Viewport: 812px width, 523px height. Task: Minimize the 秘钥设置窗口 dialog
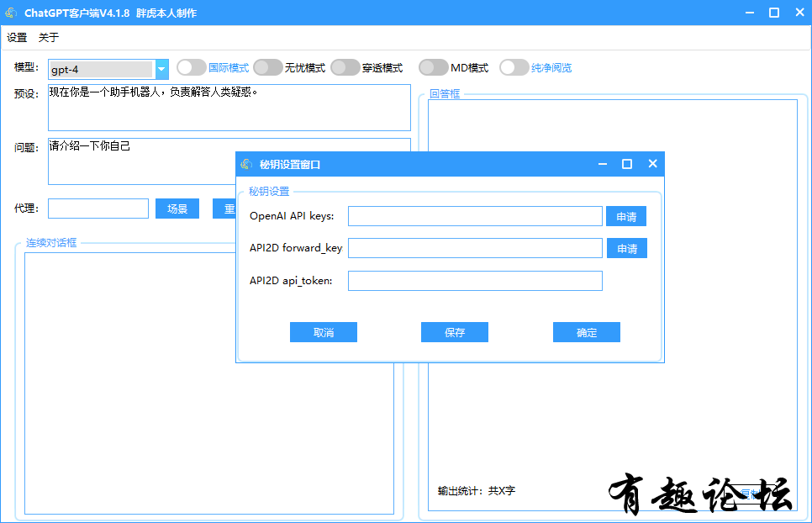(603, 164)
